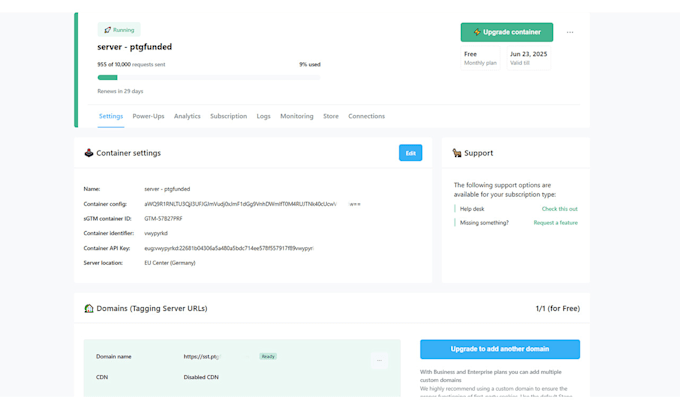This screenshot has width=680, height=409.
Task: Click Upgrade to add another domain
Action: tap(500, 349)
